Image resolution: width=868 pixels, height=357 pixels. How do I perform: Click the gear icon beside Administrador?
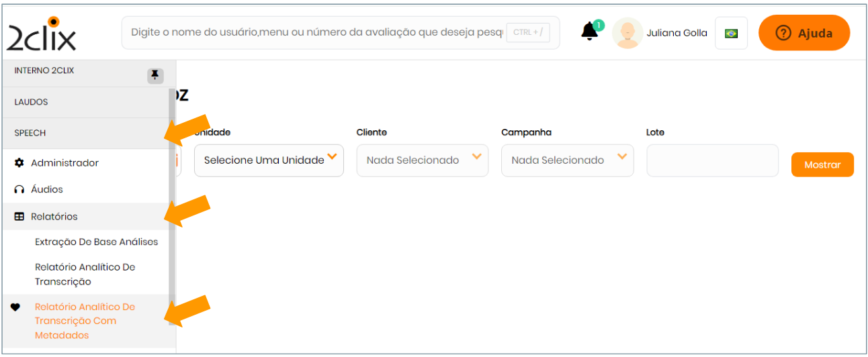pos(19,163)
